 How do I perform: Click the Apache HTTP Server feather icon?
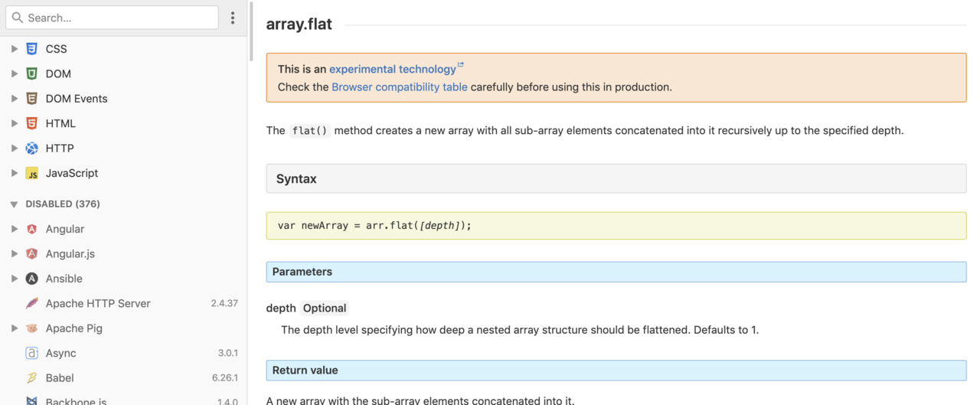click(31, 303)
